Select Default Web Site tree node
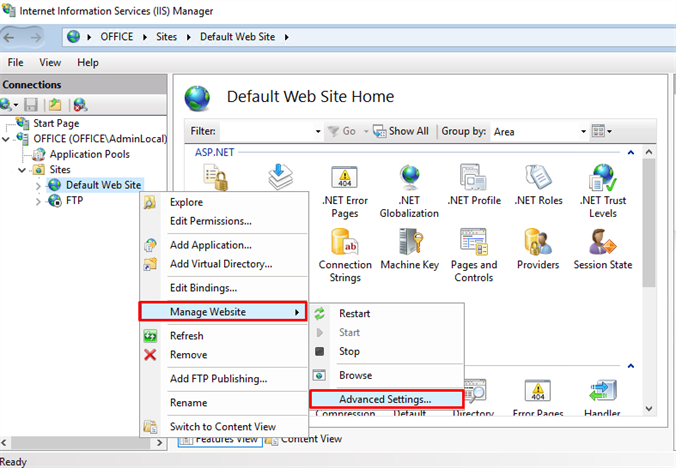Screen dimensions: 676x468 click(x=103, y=185)
